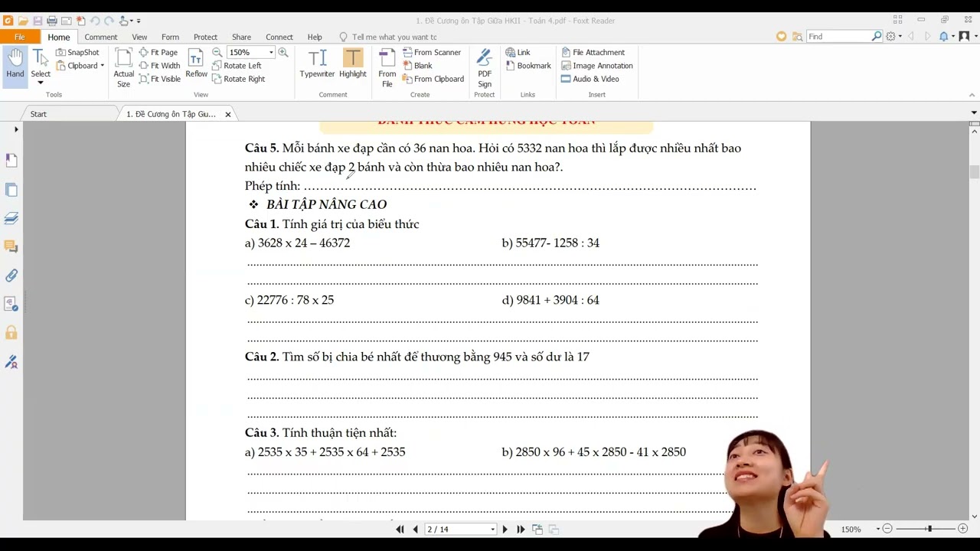Zoom out with ribbon magnifier minus
Viewport: 980px width, 551px height.
(x=217, y=52)
